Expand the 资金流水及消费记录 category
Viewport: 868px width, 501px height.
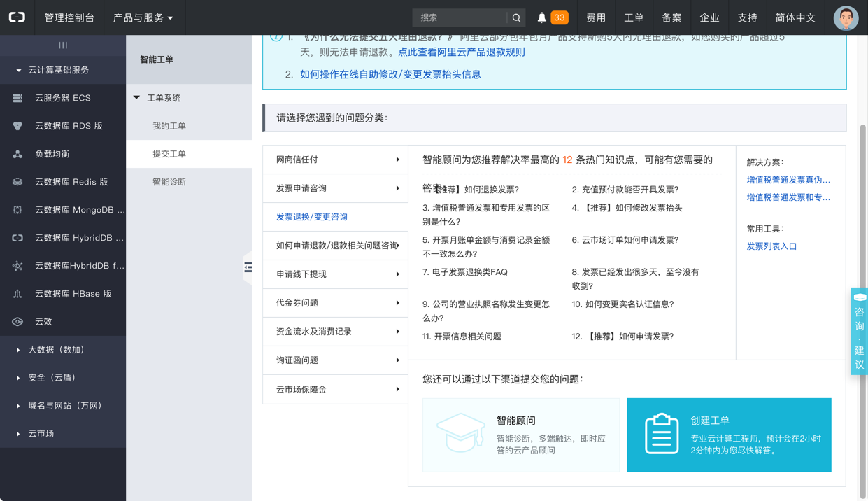tap(335, 332)
